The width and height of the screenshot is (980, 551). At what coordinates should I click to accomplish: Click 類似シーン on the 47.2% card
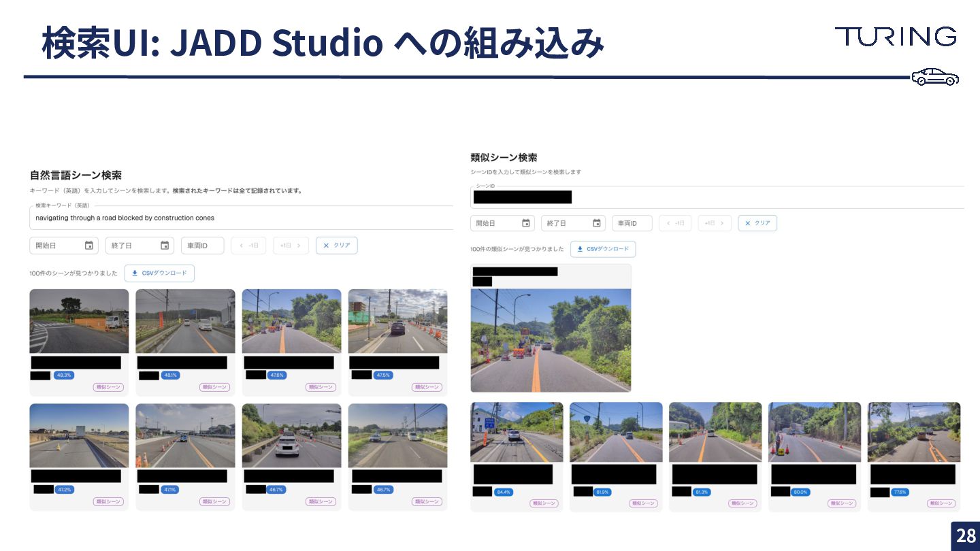click(108, 501)
